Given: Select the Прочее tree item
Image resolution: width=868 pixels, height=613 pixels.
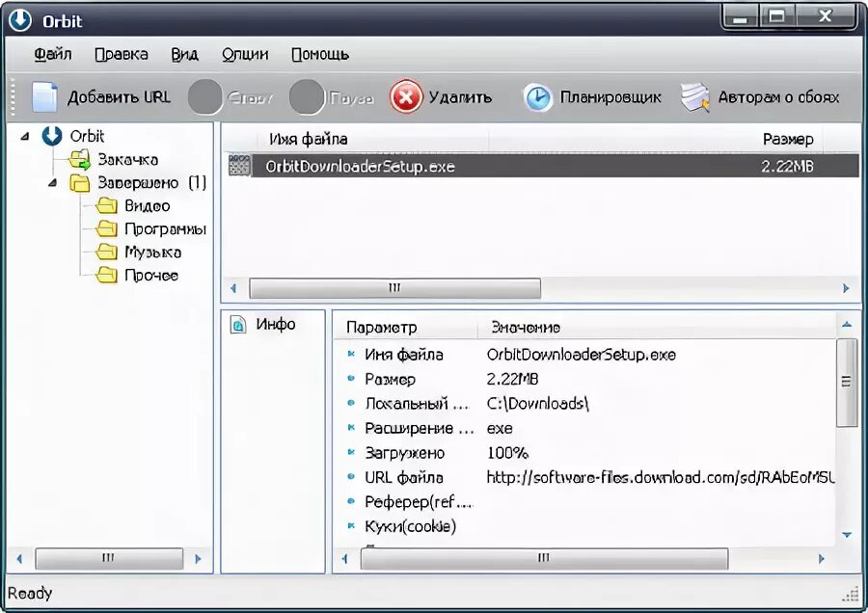Looking at the screenshot, I should pos(151,275).
